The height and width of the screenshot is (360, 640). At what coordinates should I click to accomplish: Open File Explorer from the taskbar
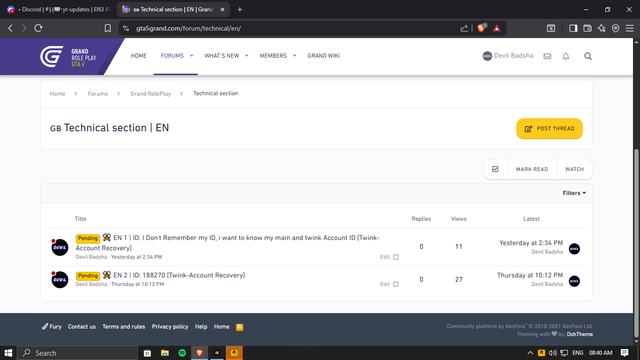coord(164,353)
